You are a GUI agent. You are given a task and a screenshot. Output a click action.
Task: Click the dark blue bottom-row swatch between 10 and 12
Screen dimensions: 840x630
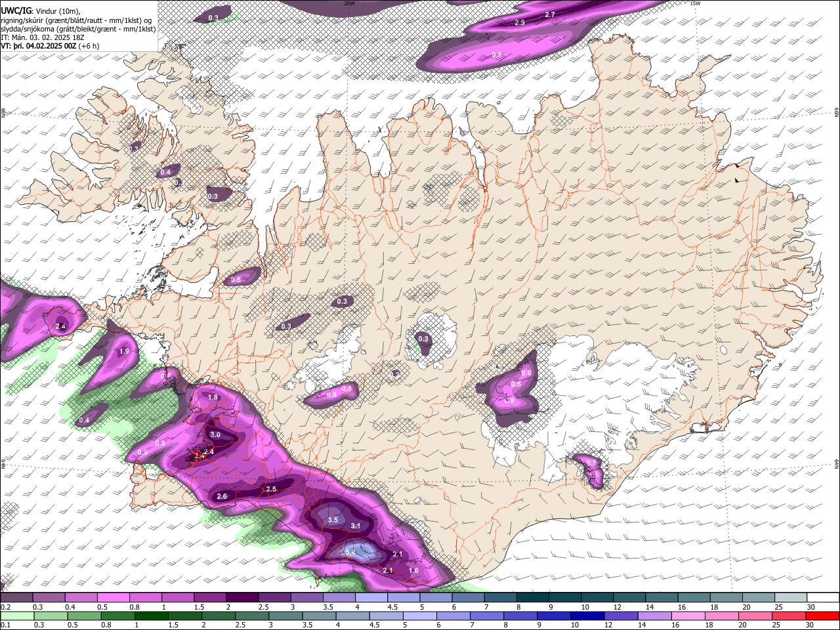coord(587,616)
